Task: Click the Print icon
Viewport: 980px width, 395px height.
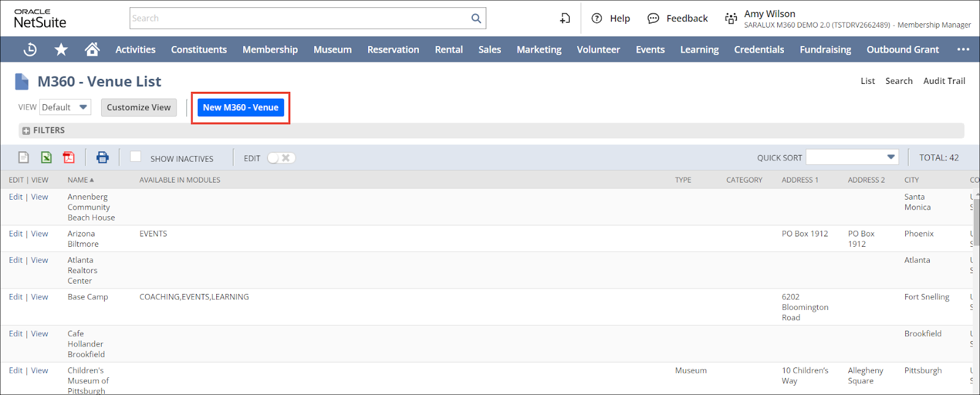Action: [x=102, y=157]
